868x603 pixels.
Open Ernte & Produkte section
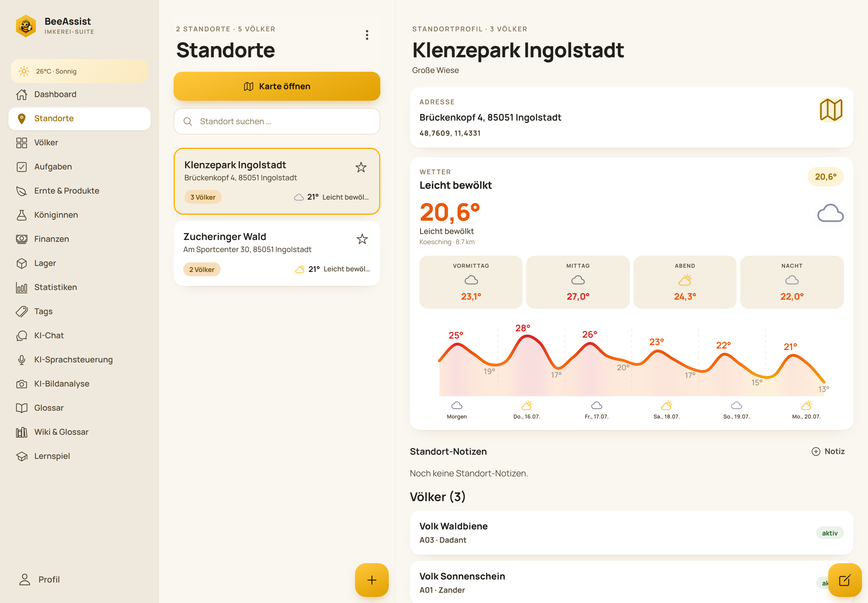[x=79, y=191]
